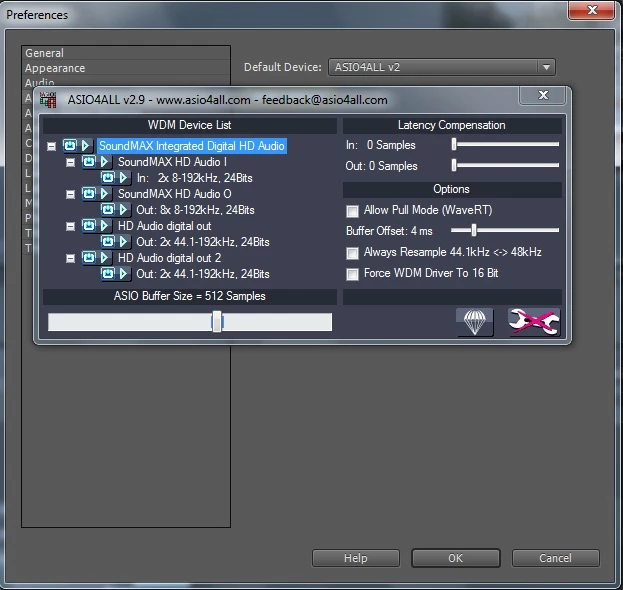This screenshot has width=623, height=590.
Task: Collapse the SoundMAX HD Audio I node
Action: (x=70, y=162)
